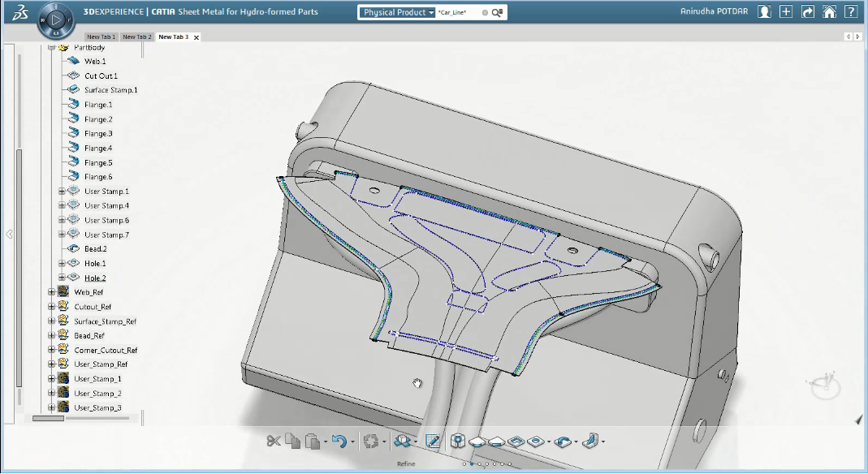
Task: Click the Copy icon in bottom toolbar
Action: pyautogui.click(x=292, y=441)
